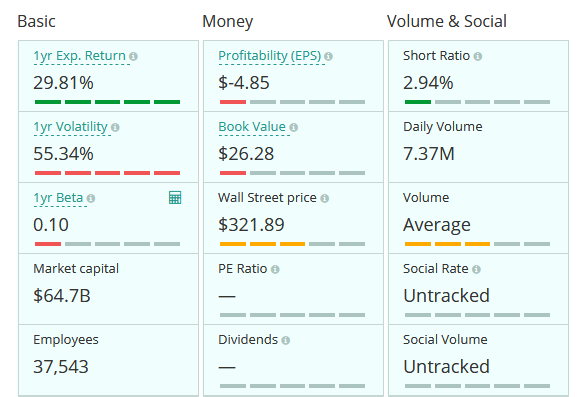
Task: Click the 29.81% expected return value
Action: point(63,83)
